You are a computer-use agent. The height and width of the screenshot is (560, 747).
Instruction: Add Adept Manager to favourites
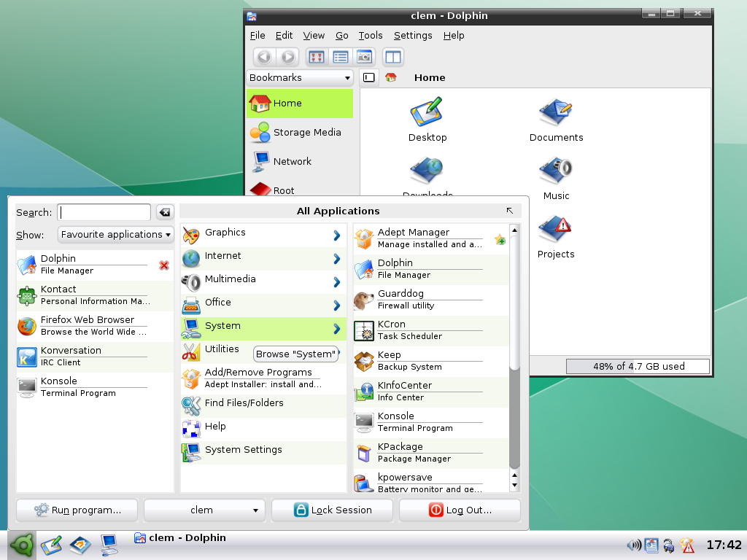(x=500, y=239)
